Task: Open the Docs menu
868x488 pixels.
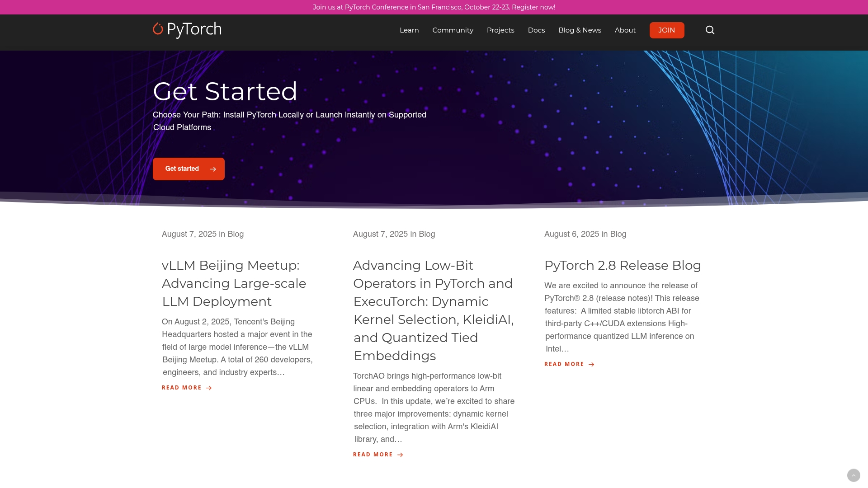Action: 536,30
